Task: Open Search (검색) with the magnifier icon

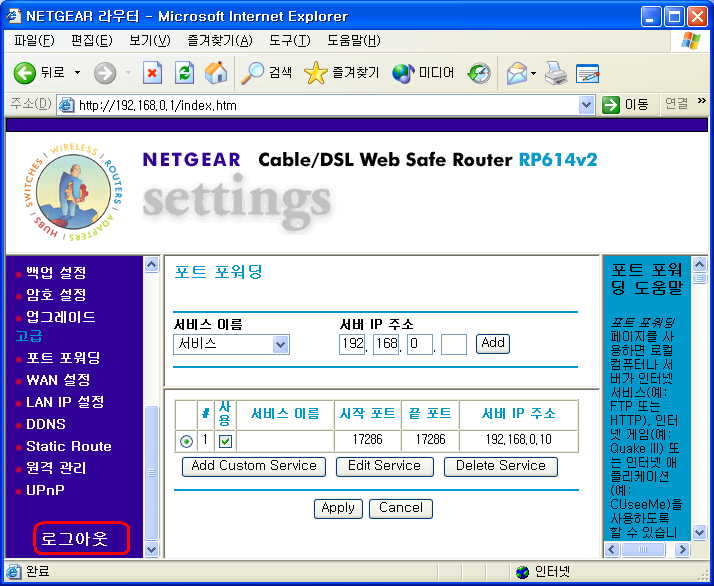Action: pyautogui.click(x=252, y=73)
